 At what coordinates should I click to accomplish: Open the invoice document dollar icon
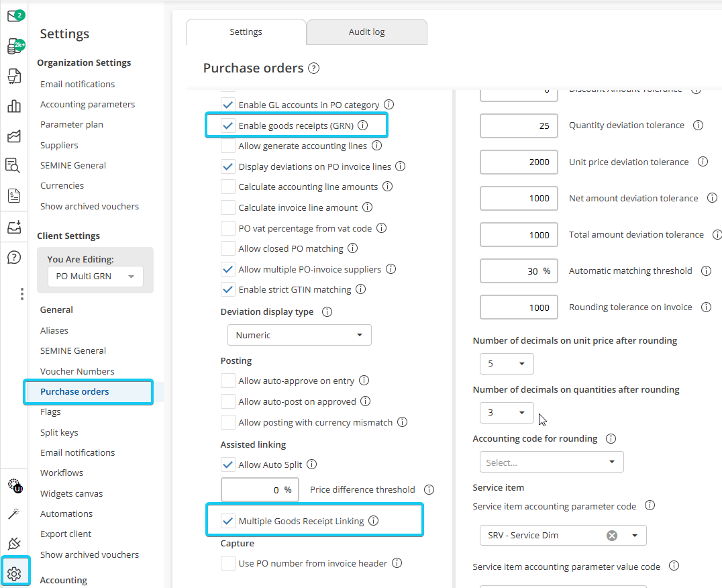tap(14, 196)
